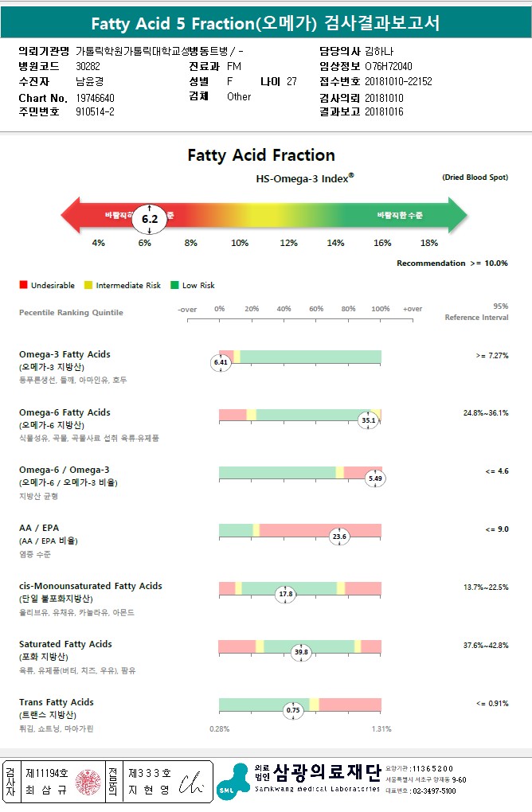Click the yellow Intermediate Risk legend swatch
This screenshot has height=812, width=532.
(x=88, y=285)
